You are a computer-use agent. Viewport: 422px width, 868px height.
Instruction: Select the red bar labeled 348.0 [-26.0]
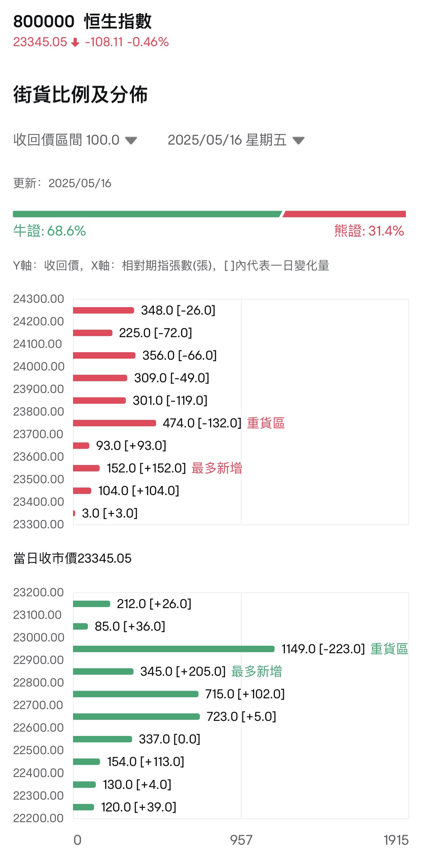click(x=103, y=310)
